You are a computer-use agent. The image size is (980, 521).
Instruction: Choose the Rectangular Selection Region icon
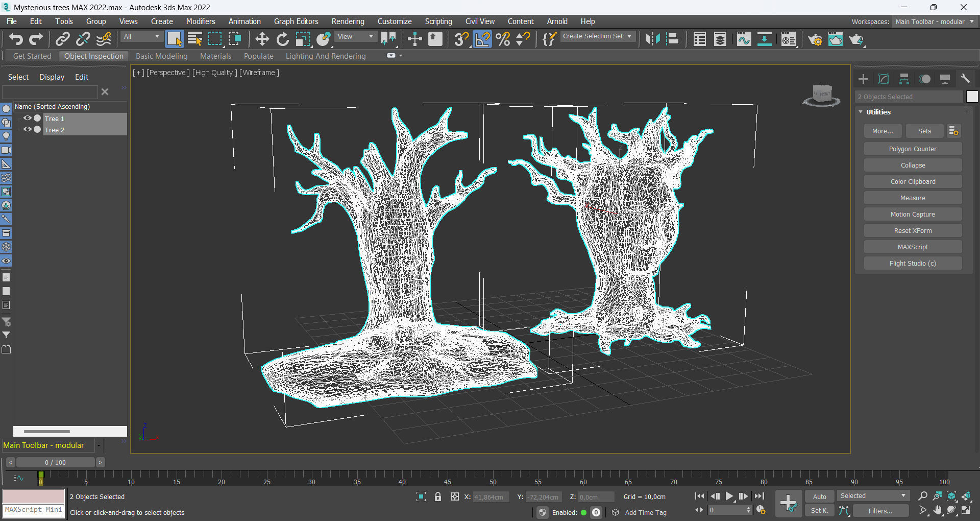215,39
